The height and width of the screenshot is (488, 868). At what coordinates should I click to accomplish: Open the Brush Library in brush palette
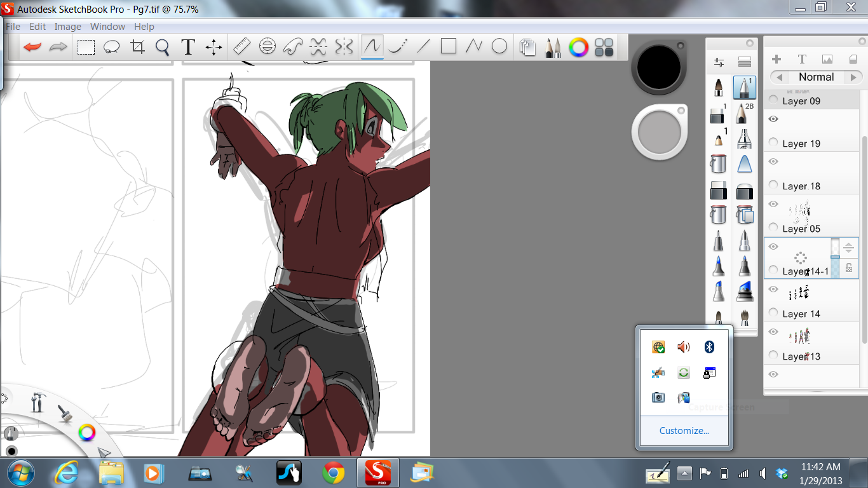745,62
